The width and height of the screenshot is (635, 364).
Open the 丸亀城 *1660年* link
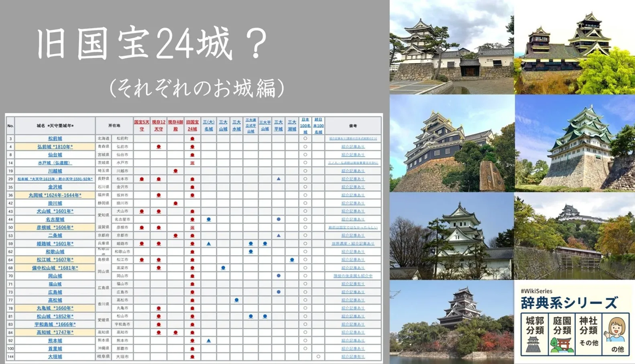coord(55,308)
